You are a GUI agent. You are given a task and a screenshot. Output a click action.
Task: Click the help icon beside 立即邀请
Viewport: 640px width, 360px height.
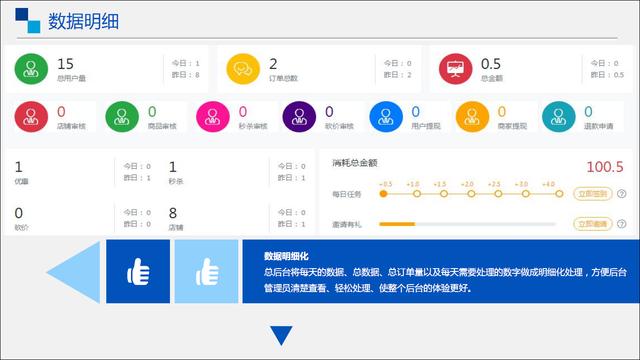pos(622,224)
